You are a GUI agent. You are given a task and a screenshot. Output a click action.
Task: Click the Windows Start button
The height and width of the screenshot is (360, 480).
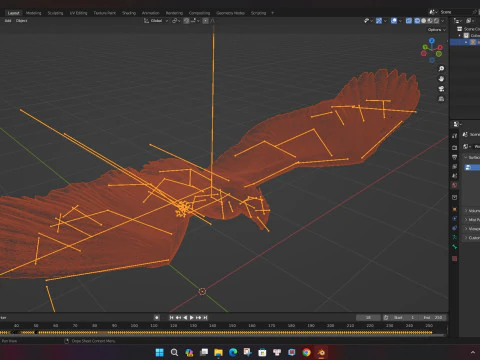click(x=160, y=352)
